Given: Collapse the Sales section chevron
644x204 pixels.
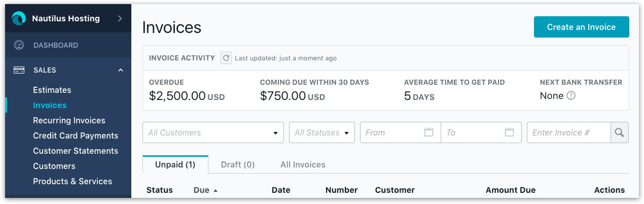Looking at the screenshot, I should [x=121, y=70].
